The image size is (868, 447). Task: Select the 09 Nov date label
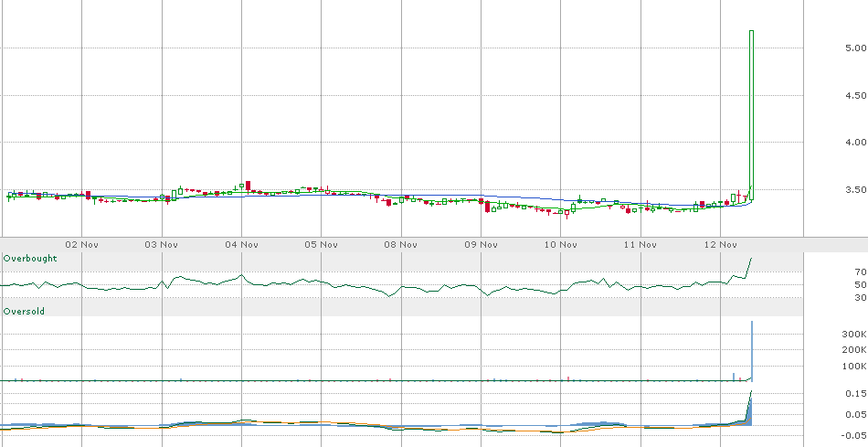click(x=481, y=244)
